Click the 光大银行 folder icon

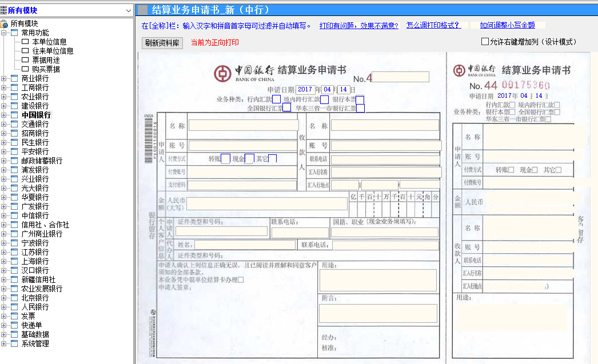[x=14, y=189]
